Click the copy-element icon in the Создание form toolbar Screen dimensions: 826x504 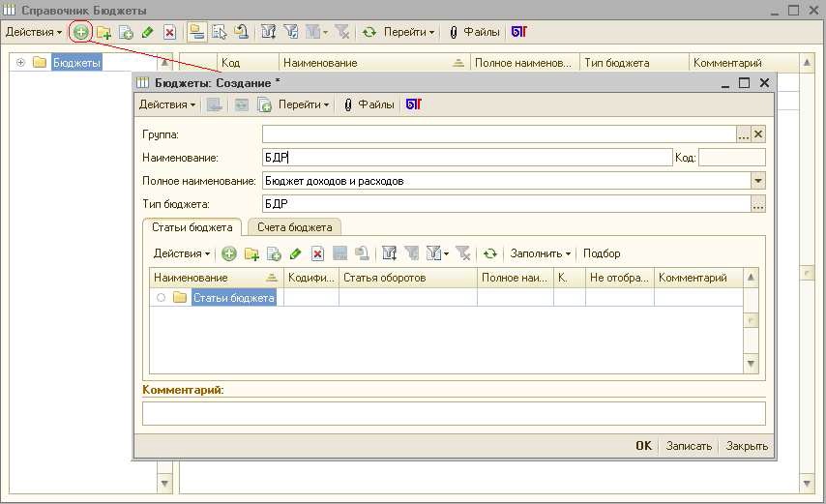[x=264, y=104]
